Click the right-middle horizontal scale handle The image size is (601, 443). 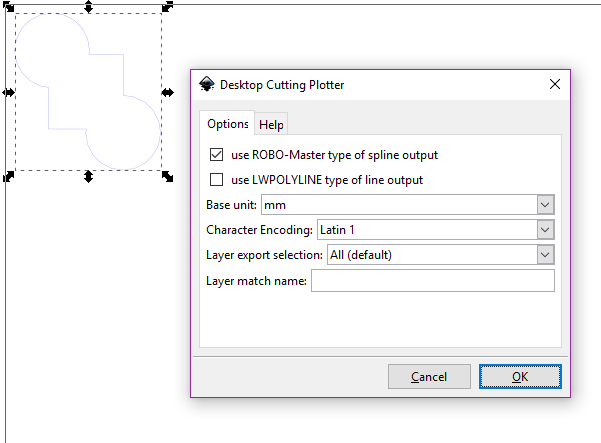(x=167, y=92)
